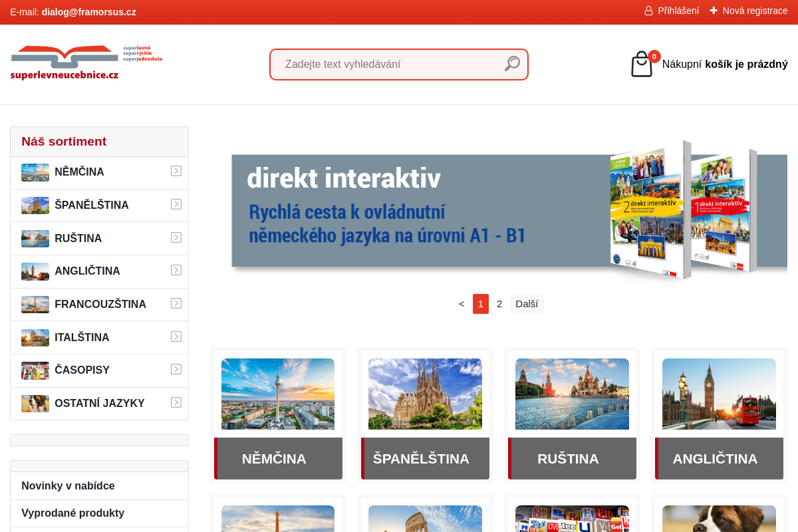This screenshot has width=798, height=532.
Task: Open ŠPANĚLŠTINA in the sidebar menu
Action: point(92,205)
